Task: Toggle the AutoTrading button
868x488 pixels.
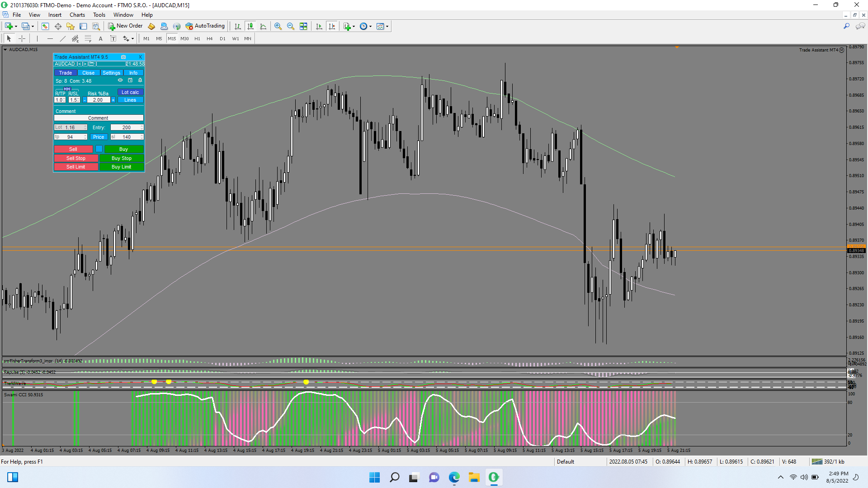Action: point(205,26)
